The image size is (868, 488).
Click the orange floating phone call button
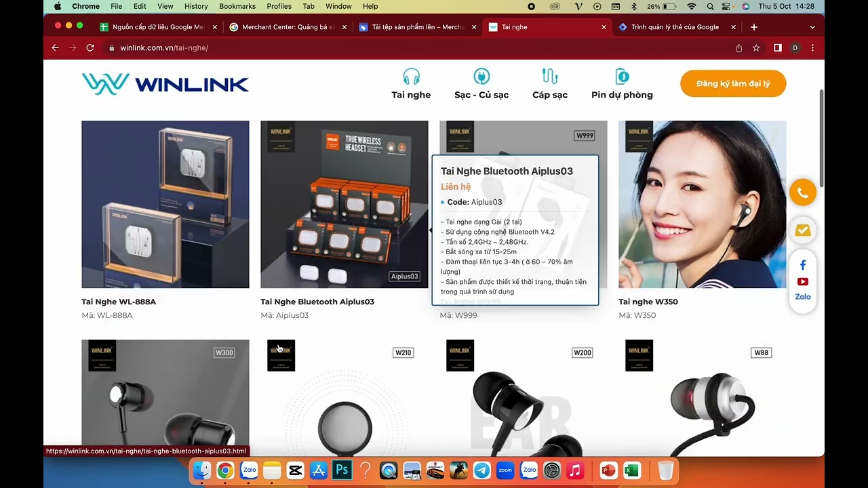tap(803, 193)
